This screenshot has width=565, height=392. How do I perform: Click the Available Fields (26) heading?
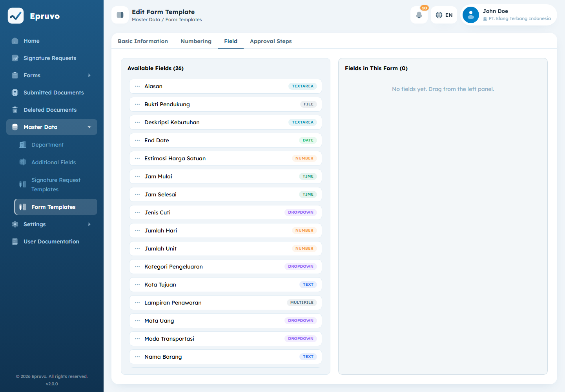pos(155,68)
